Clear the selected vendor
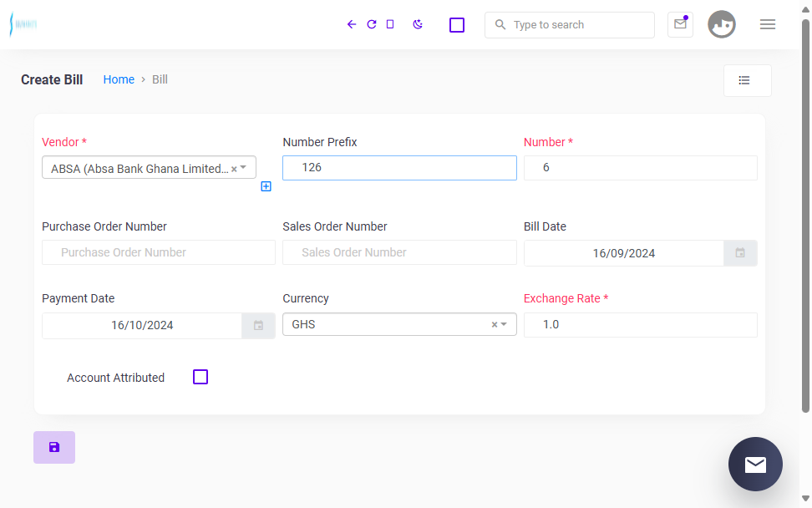This screenshot has height=508, width=812. tap(234, 169)
